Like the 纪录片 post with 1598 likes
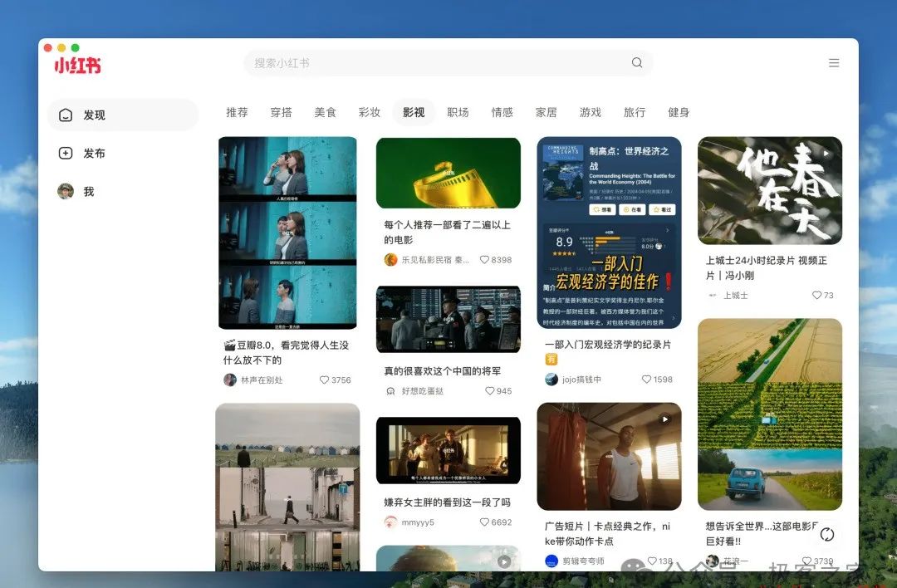 [646, 380]
